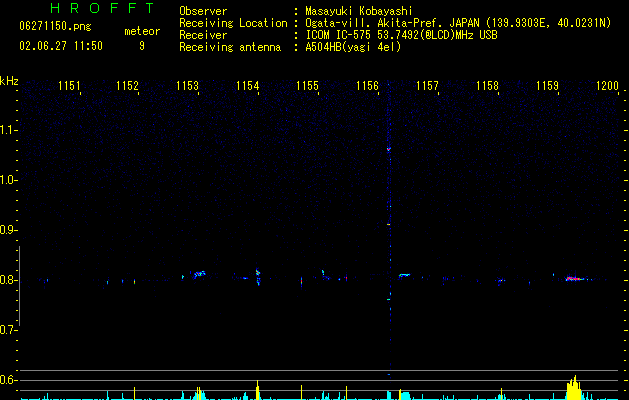629x400 pixels.
Task: Click the 1153 time axis label
Action: click(x=187, y=86)
